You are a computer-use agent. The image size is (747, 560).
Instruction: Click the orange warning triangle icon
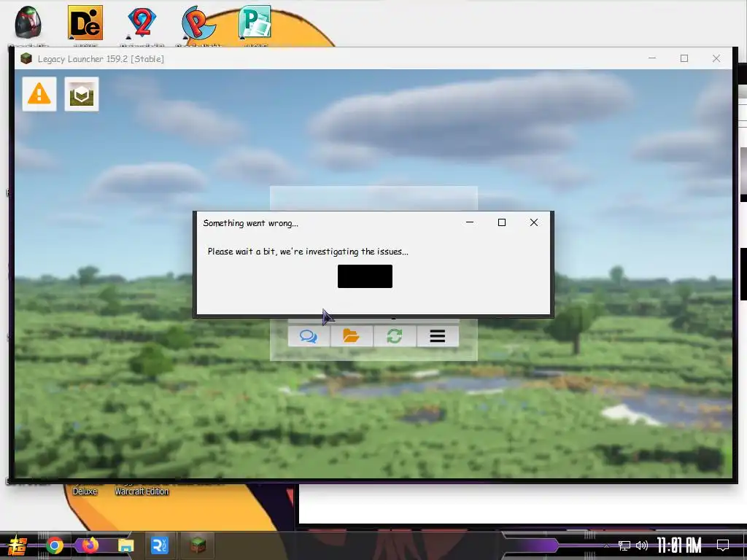[39, 94]
